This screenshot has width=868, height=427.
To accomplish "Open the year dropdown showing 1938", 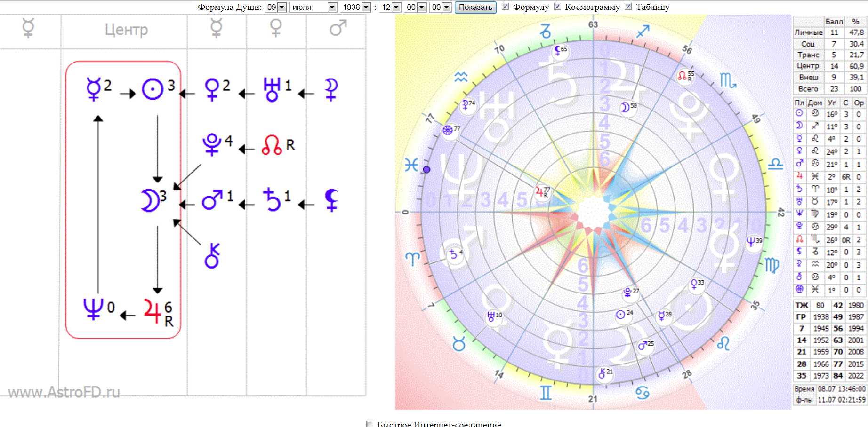I will (355, 7).
